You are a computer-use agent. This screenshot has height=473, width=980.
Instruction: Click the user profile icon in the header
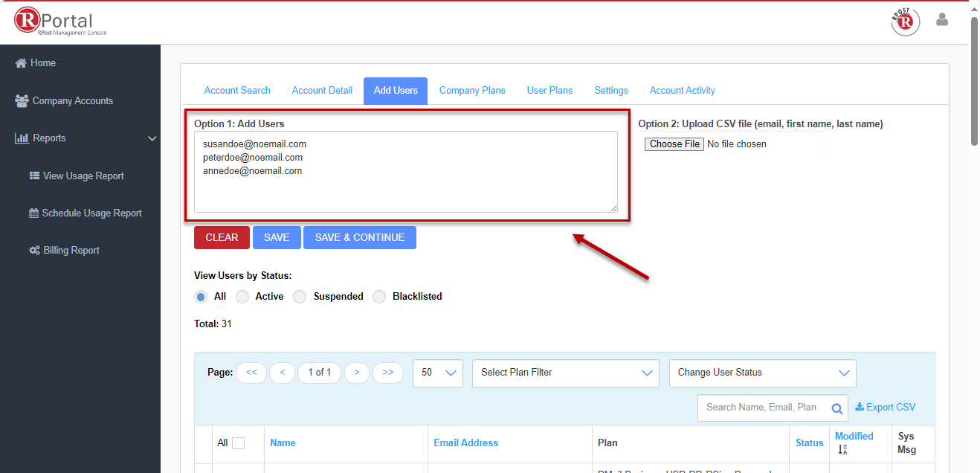(x=941, y=20)
